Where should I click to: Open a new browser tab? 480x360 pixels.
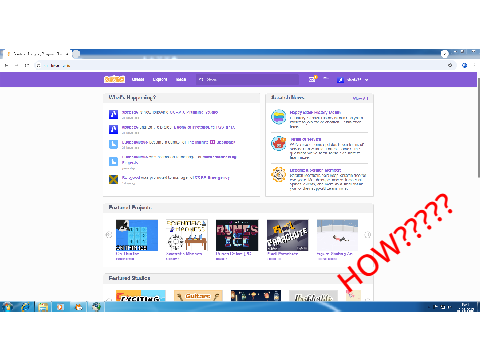point(76,54)
